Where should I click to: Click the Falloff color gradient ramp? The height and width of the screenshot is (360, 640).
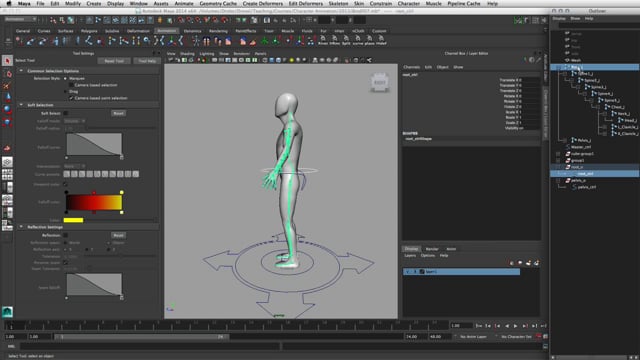94,202
